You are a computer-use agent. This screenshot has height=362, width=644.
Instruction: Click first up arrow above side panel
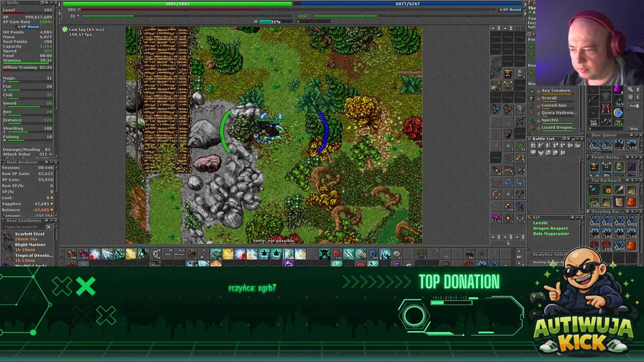coord(493,28)
